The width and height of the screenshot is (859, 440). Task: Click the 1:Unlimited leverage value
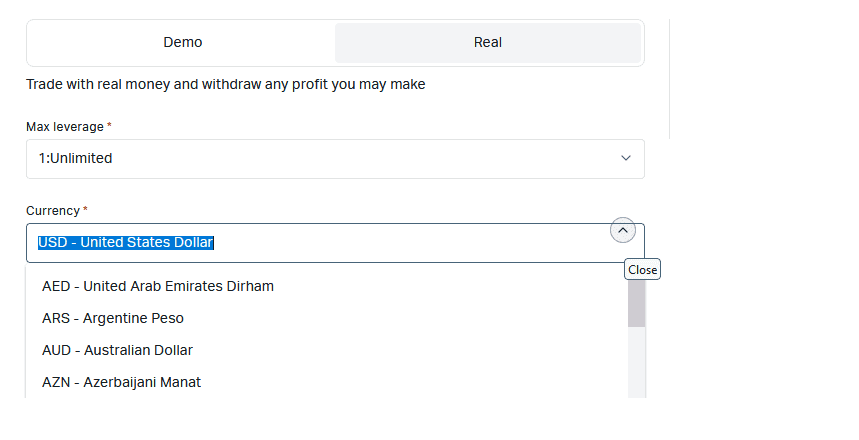76,158
